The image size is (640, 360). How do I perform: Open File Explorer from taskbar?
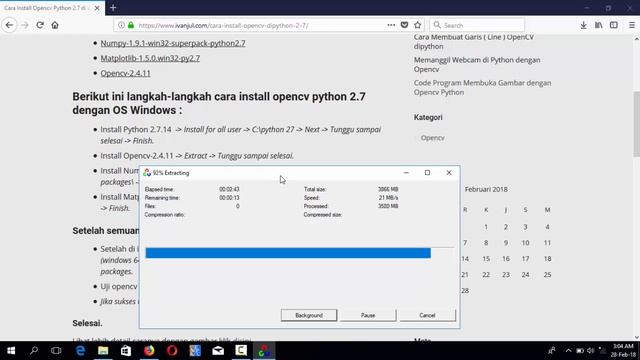tap(103, 351)
